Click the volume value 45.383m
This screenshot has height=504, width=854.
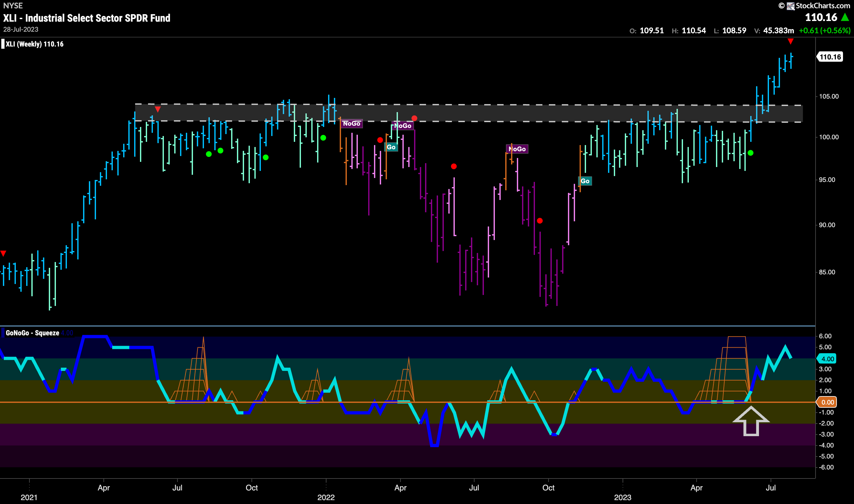click(x=779, y=31)
